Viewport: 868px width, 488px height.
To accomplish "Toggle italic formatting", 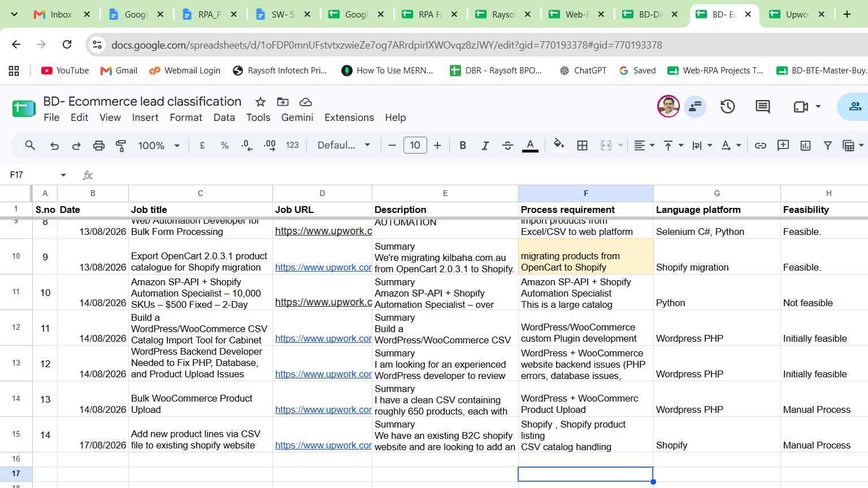I will [x=485, y=146].
